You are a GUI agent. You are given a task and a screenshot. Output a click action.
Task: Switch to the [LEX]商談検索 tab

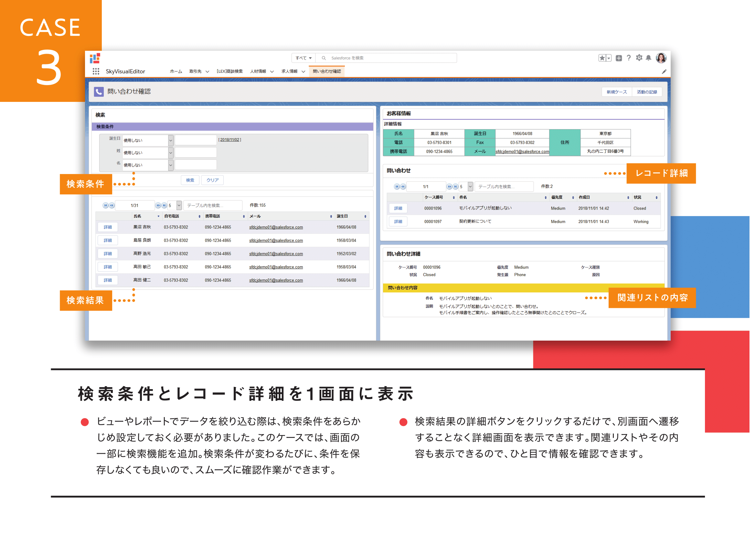(229, 71)
